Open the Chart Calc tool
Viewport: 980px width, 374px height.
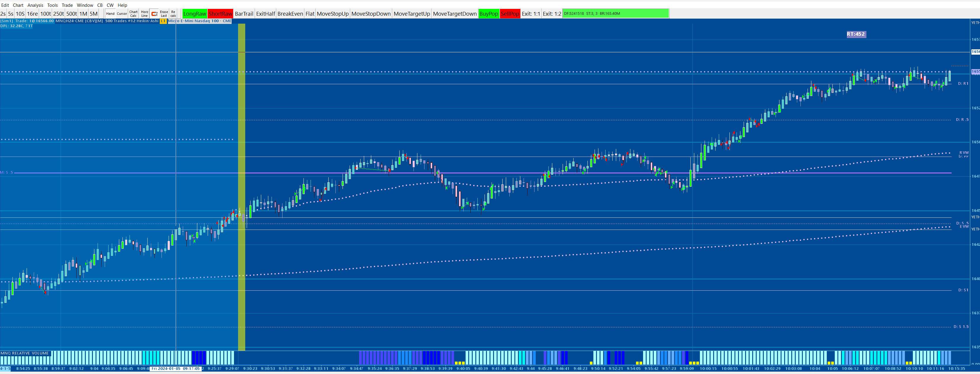(133, 14)
